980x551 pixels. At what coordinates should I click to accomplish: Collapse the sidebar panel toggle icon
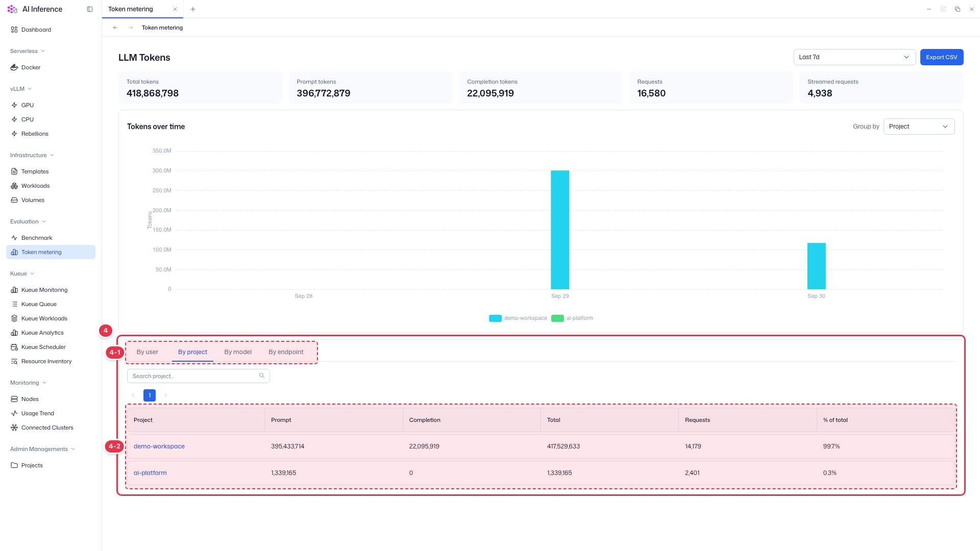pyautogui.click(x=90, y=9)
